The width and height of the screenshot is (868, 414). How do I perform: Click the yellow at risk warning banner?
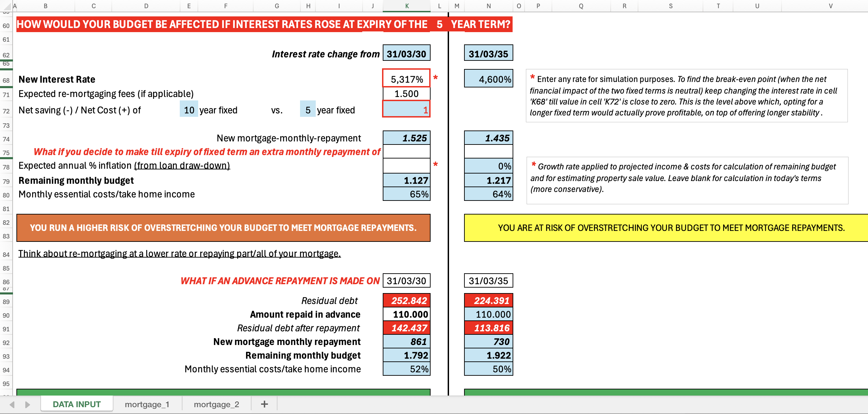(x=666, y=228)
